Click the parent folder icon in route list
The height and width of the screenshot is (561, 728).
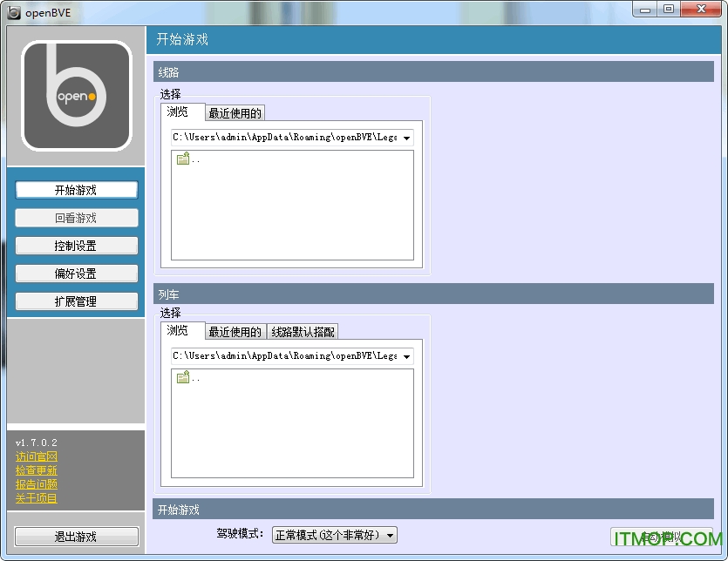[x=183, y=159]
